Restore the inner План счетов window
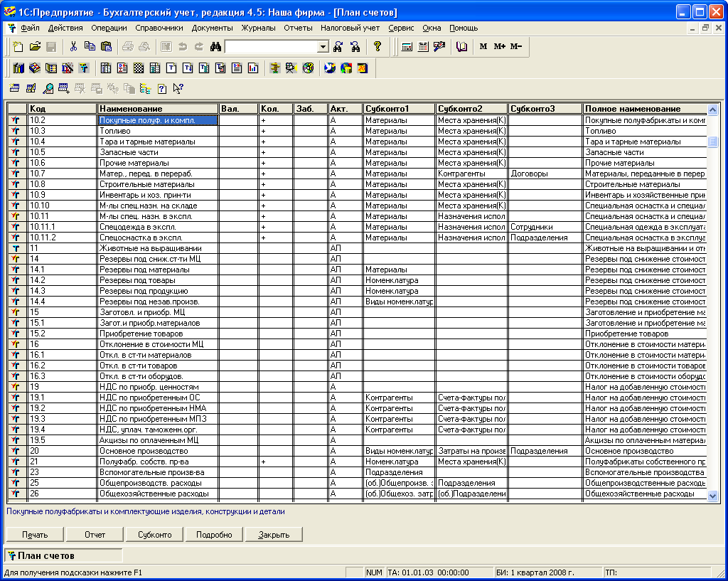Image resolution: width=728 pixels, height=581 pixels. (705, 28)
